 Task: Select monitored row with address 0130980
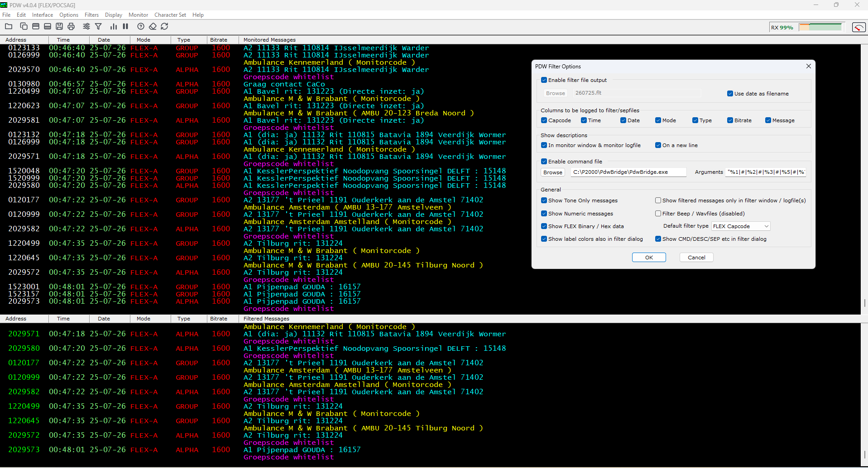(430, 84)
